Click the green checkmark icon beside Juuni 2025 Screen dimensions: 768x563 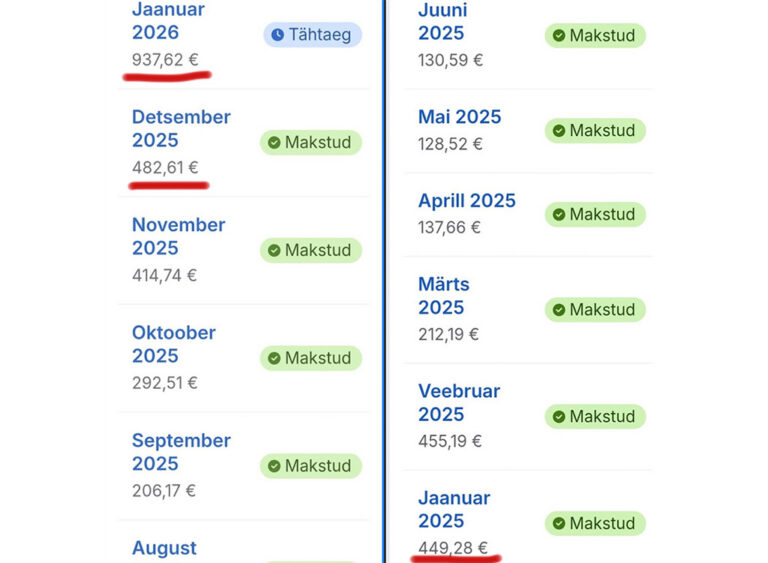558,36
